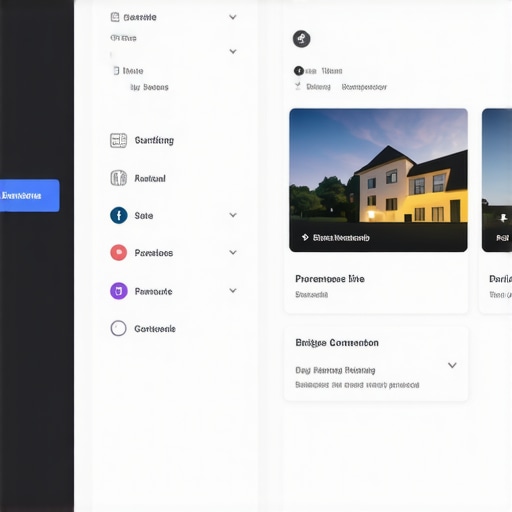Click the blue button in the dark sidebar
The image size is (512, 512).
tap(30, 195)
